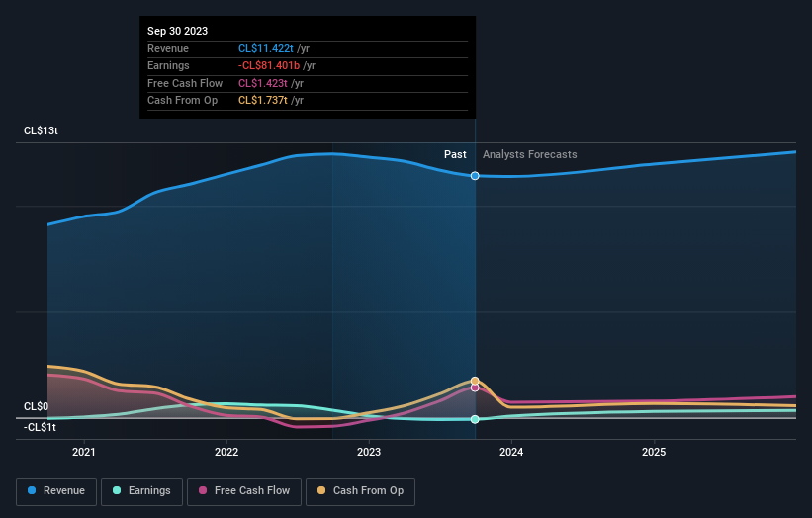Click the Free Cash Flow row label in tooltip

point(185,83)
